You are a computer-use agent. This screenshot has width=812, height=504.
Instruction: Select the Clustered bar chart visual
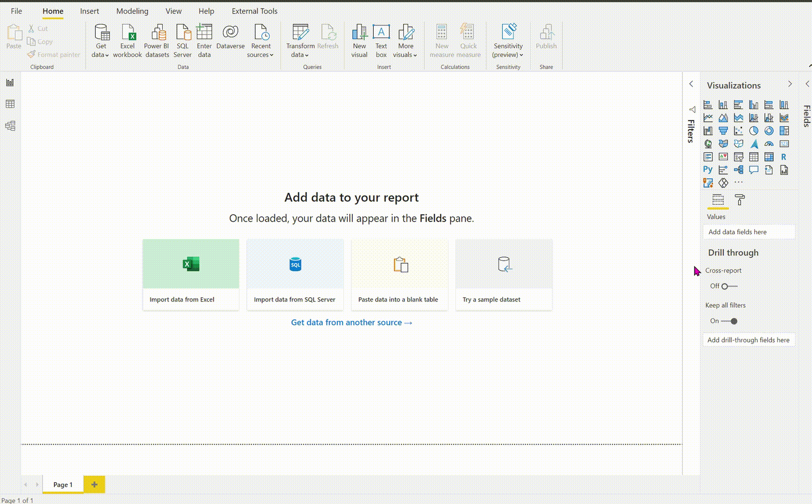tap(738, 105)
